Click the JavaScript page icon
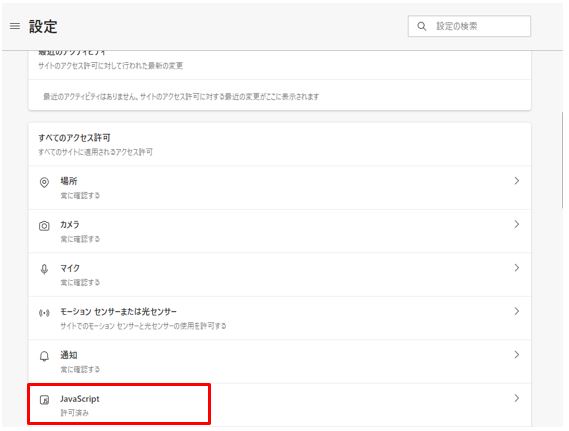The width and height of the screenshot is (569, 431). [44, 400]
